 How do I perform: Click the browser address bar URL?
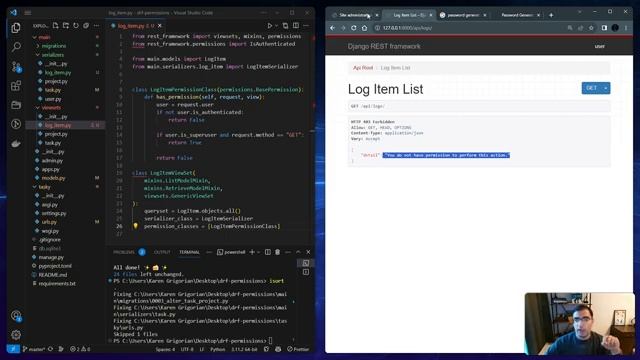click(407, 28)
